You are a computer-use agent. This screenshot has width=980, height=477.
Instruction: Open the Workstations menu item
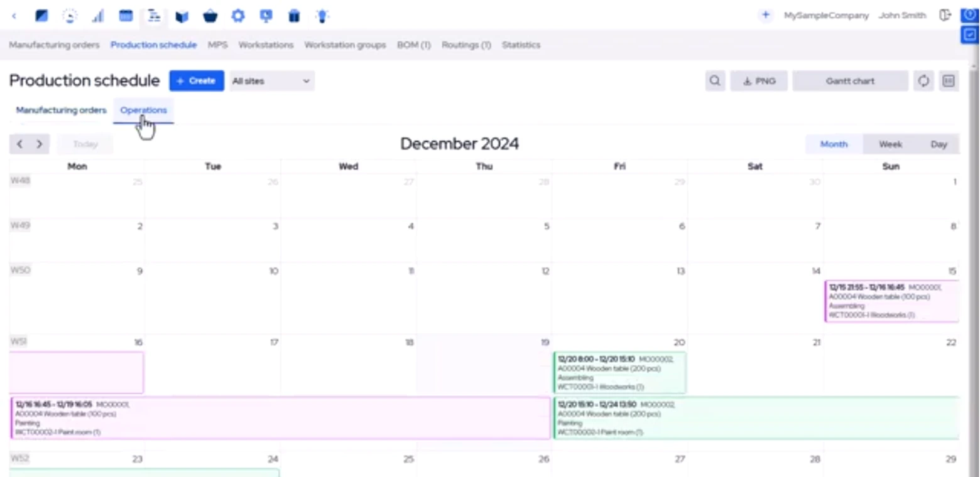266,45
